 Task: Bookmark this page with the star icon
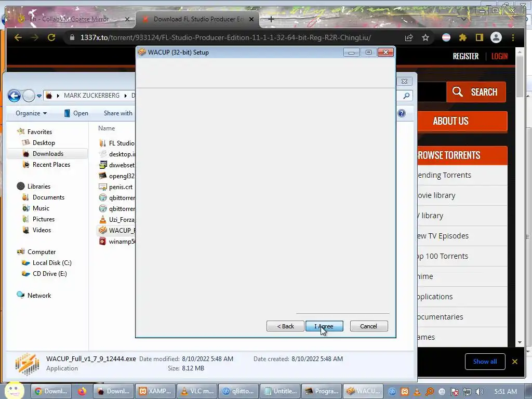click(425, 37)
